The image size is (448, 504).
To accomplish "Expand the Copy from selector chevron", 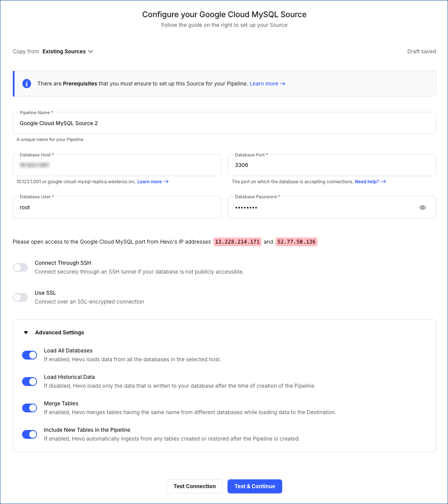I will [x=91, y=52].
